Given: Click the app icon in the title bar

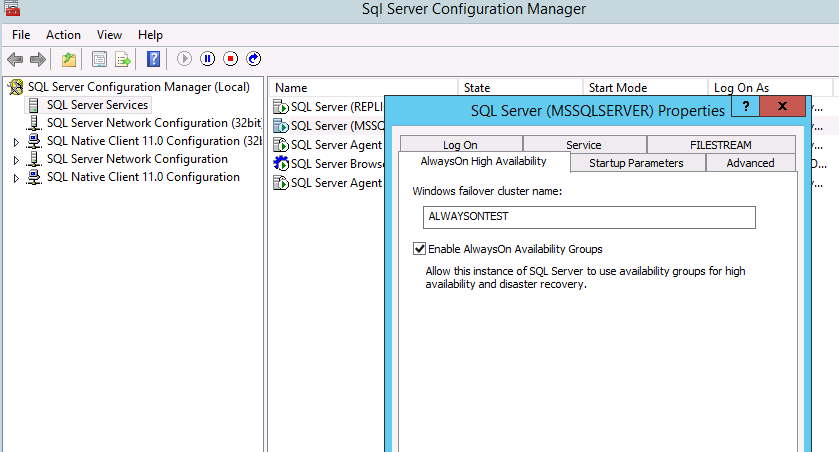Looking at the screenshot, I should click(12, 8).
